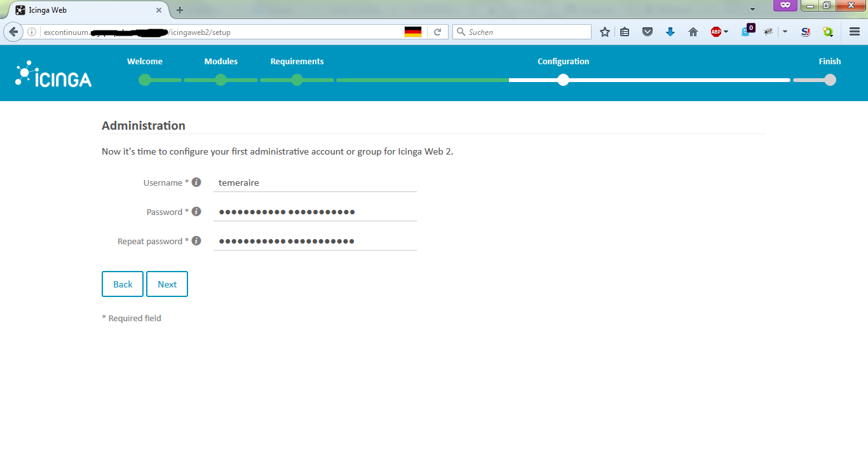Focus the Username field containing temeraire
The width and height of the screenshot is (868, 463).
(315, 183)
